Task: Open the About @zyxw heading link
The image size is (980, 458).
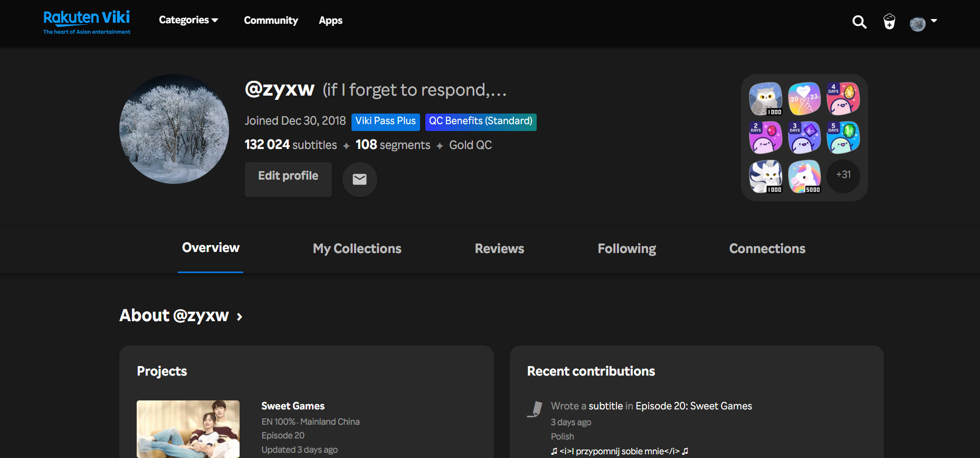Action: (174, 315)
